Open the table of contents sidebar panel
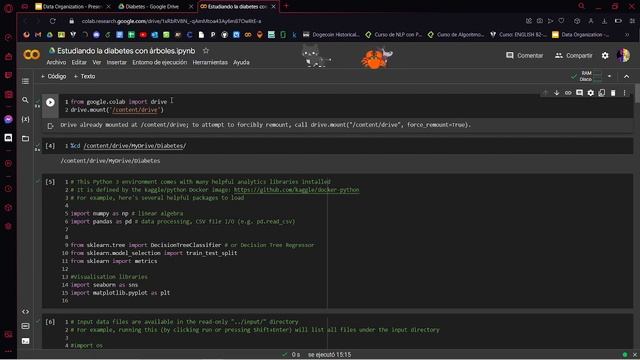The image size is (640, 360). click(x=25, y=81)
